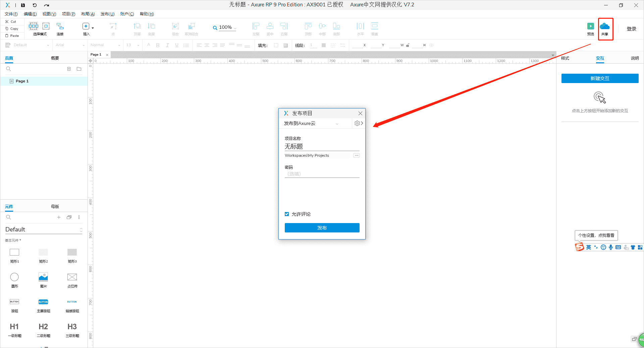This screenshot has width=644, height=348.
Task: Open the 文件(F) menu
Action: point(11,14)
